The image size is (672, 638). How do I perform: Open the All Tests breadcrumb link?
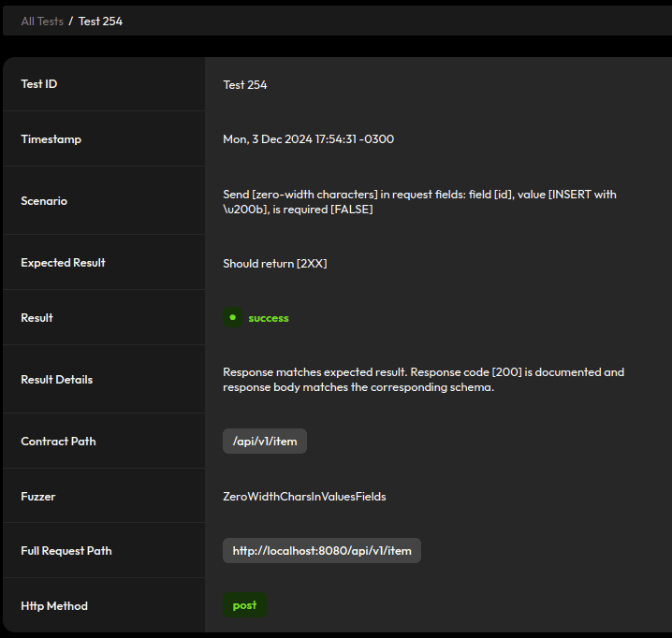(42, 21)
